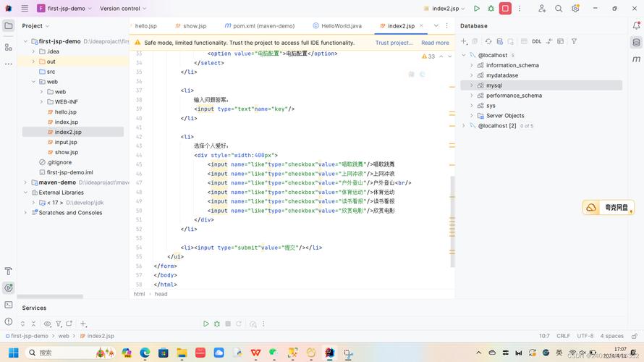The image size is (644, 362).
Task: Open Search Everywhere magnifier icon
Action: [559, 8]
